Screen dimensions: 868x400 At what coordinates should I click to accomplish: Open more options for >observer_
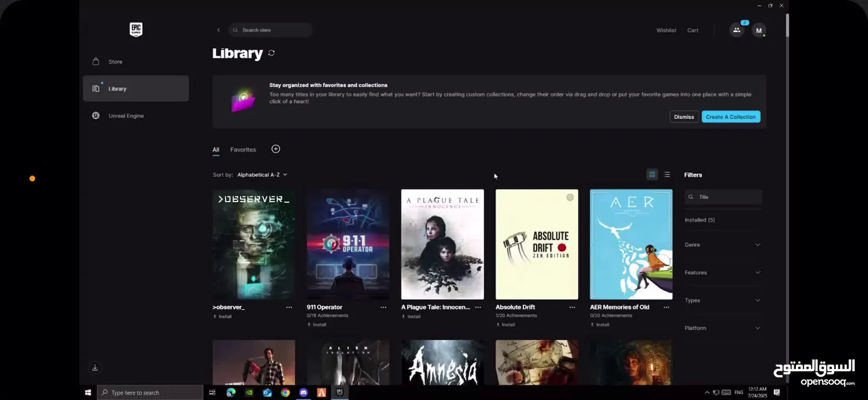coord(289,307)
